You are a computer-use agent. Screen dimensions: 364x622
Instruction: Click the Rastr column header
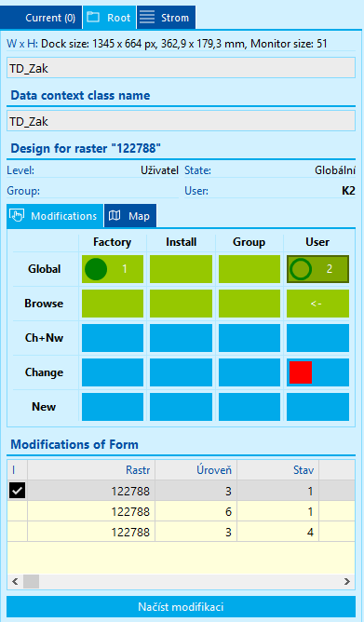(91, 470)
